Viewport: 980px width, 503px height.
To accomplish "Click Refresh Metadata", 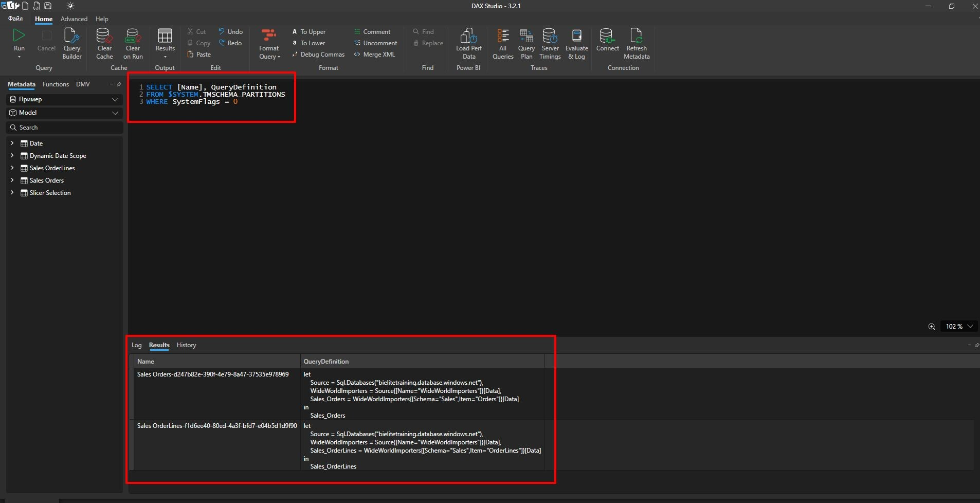I will 637,44.
